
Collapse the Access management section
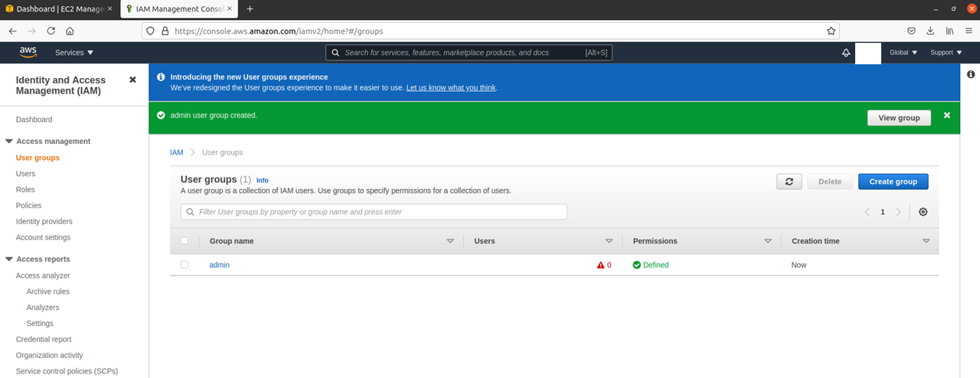(x=9, y=142)
